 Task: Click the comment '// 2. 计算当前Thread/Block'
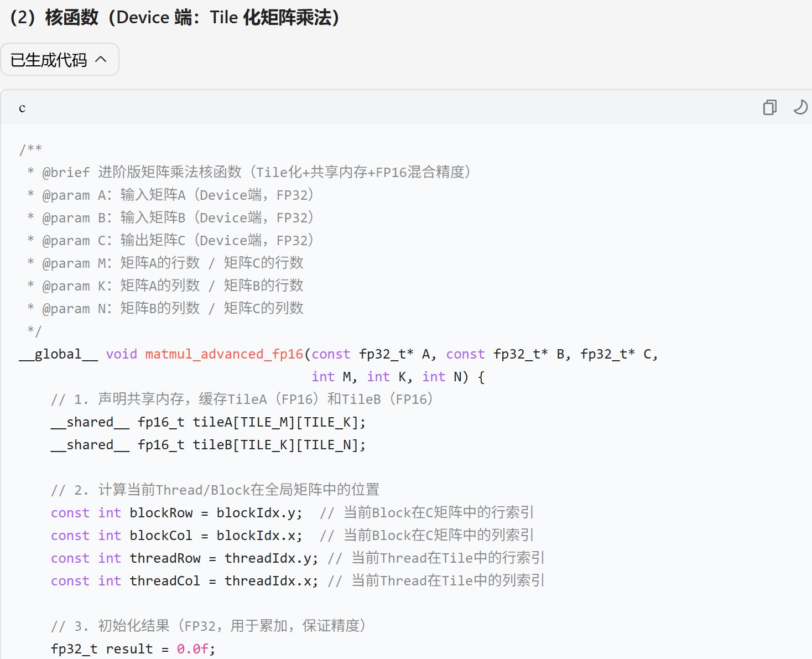pyautogui.click(x=215, y=490)
